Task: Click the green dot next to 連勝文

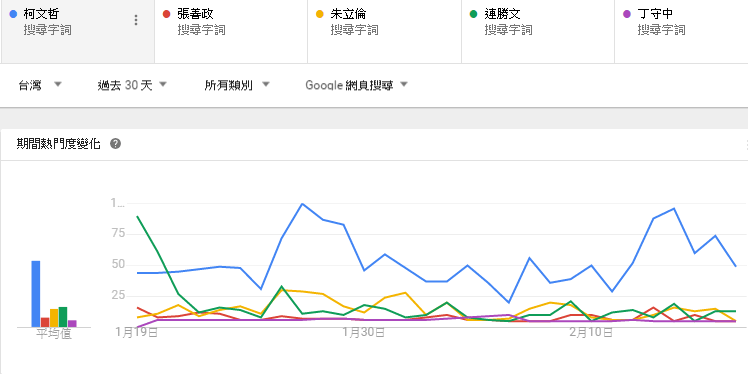Action: 474,14
